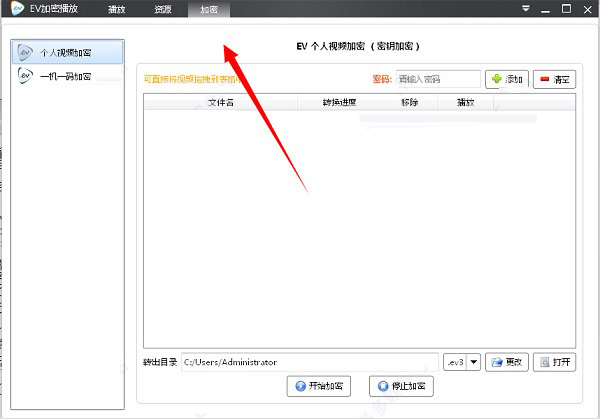Viewport: 600px width, 419px height.
Task: Select the 加密 tab
Action: point(209,9)
